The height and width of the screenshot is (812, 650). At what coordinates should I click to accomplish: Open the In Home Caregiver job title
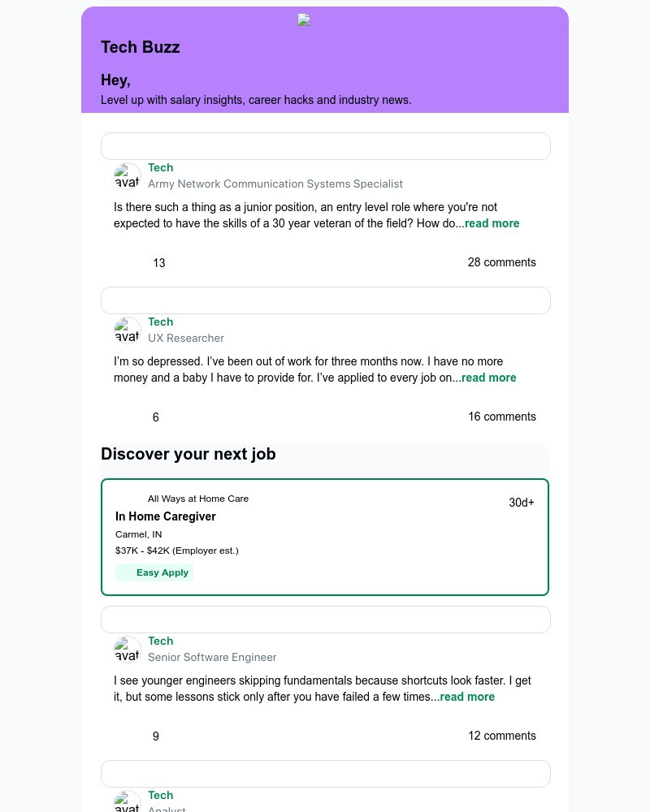[x=166, y=516]
